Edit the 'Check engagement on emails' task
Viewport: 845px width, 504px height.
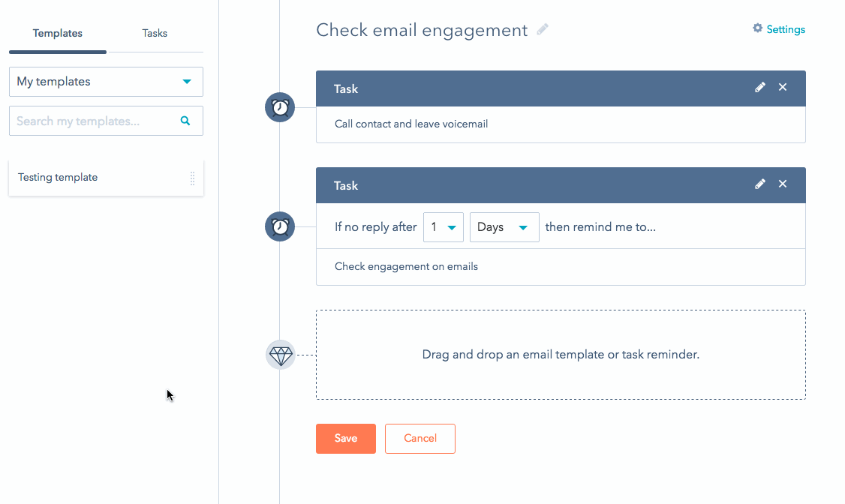coord(760,184)
